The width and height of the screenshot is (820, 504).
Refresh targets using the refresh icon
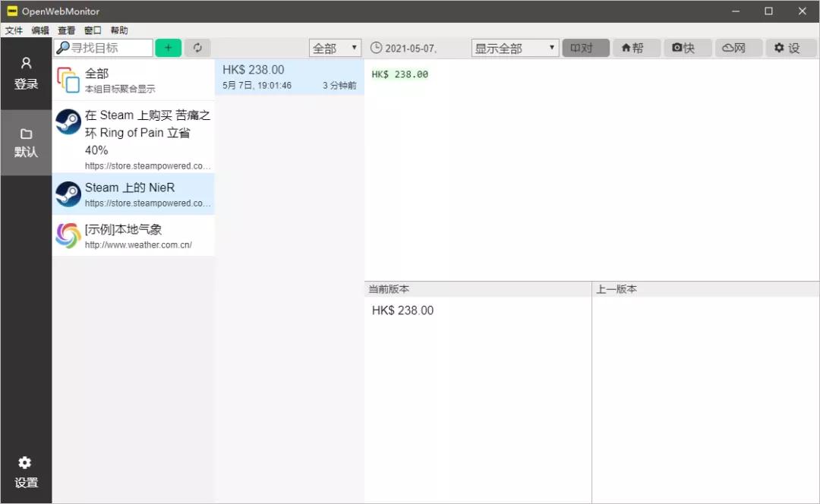point(197,47)
